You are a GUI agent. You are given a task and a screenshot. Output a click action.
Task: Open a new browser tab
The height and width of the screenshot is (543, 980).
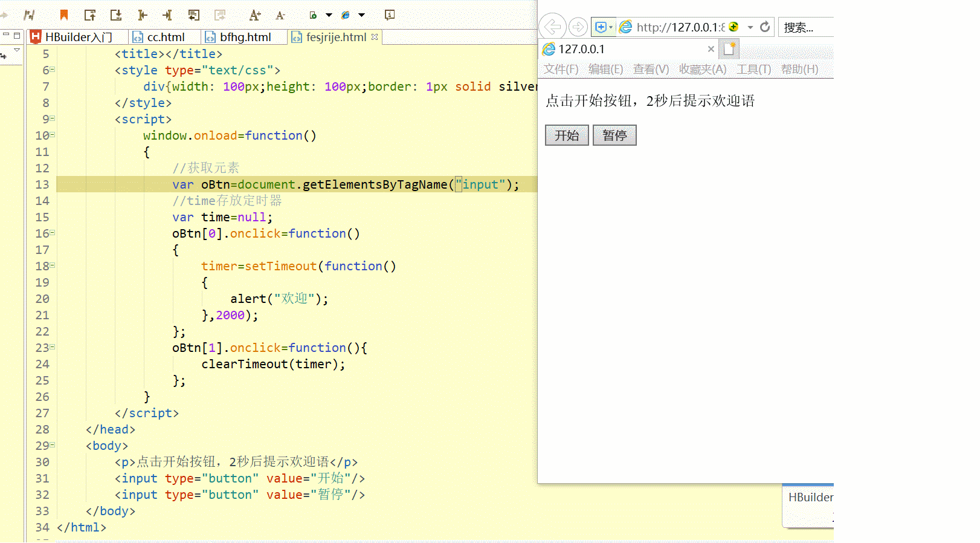tap(729, 49)
